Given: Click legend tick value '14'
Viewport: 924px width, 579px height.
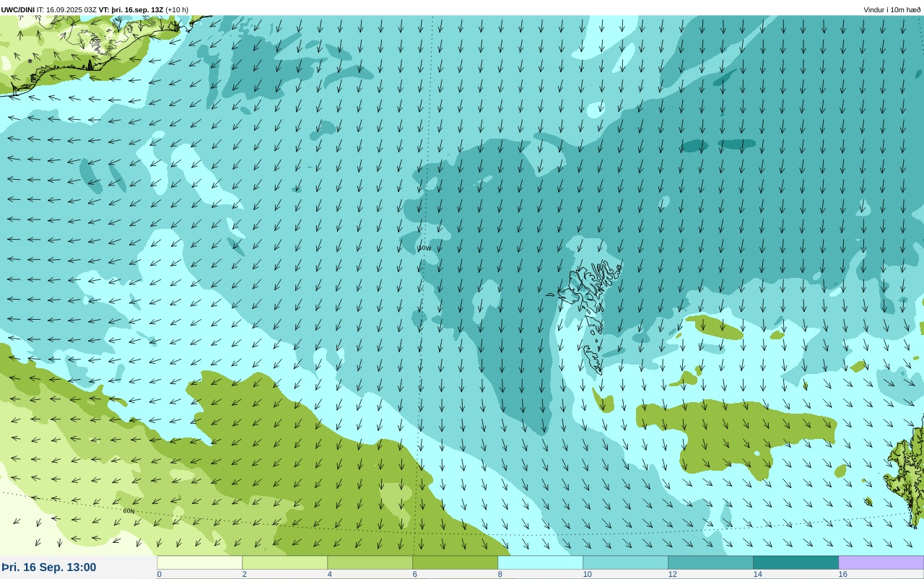Looking at the screenshot, I should coord(758,575).
